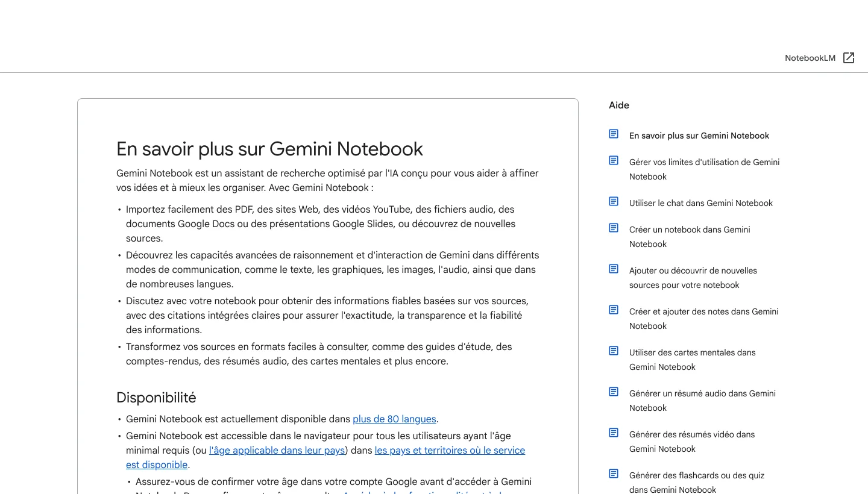Open "Ajouter ou découvrir de nouvelles sources" article
Image resolution: width=868 pixels, height=494 pixels.
pos(693,278)
